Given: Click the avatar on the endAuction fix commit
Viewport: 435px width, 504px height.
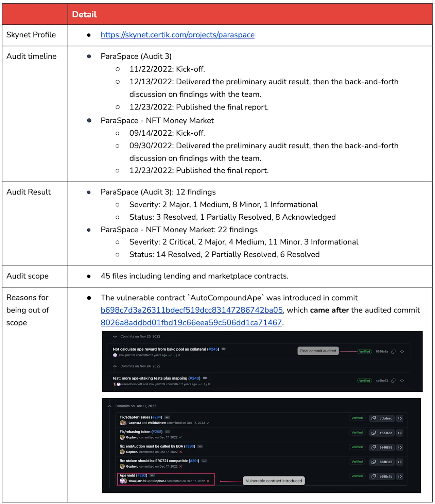Looking at the screenshot, I should [122, 452].
